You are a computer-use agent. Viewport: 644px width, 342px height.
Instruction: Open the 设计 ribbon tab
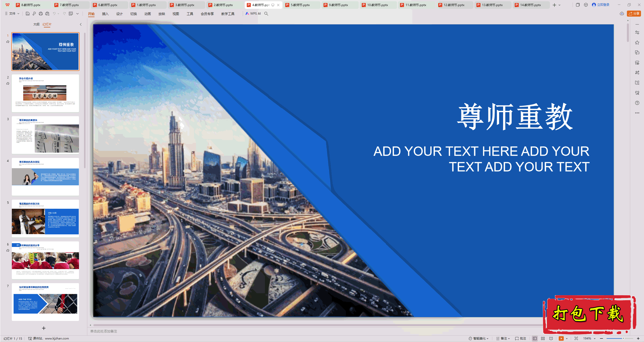[119, 14]
